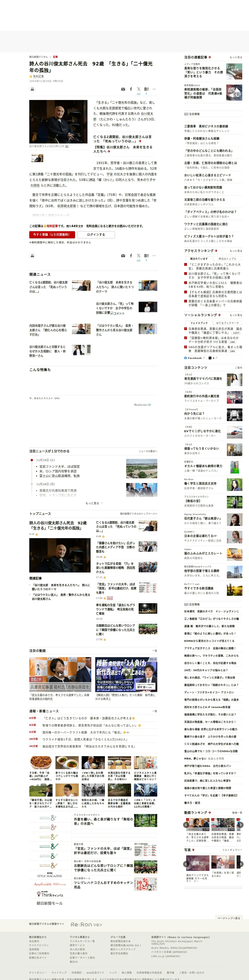Open 朝日新聞モール link in left sidebar

tap(49, 903)
